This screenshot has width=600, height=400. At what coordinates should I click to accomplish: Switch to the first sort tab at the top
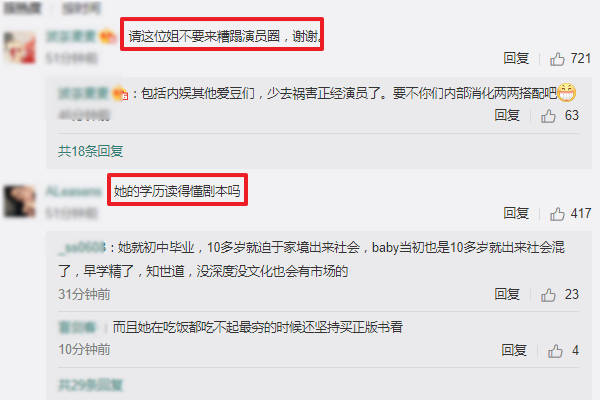coord(22,8)
